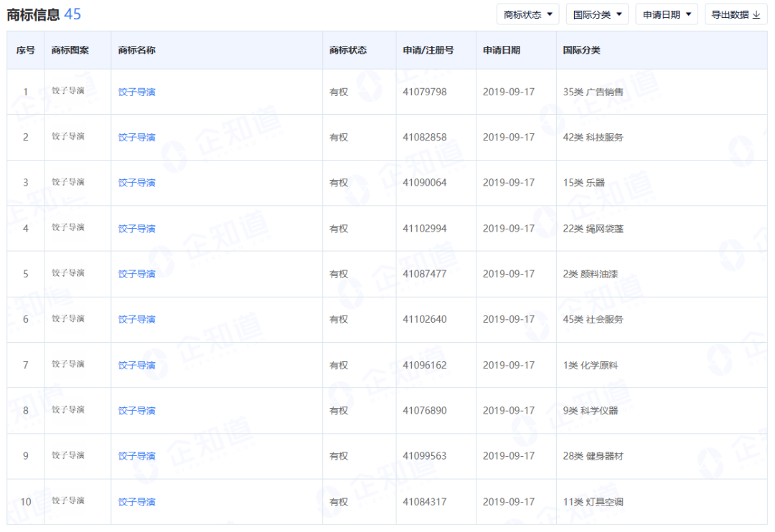
Task: Click 饺子导演 name link in row 3
Action: pyautogui.click(x=137, y=183)
